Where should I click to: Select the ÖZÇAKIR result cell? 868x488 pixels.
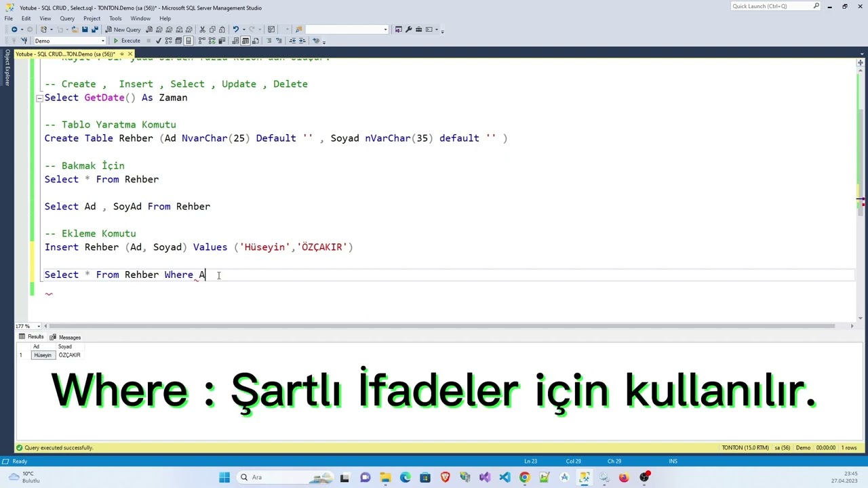[69, 355]
